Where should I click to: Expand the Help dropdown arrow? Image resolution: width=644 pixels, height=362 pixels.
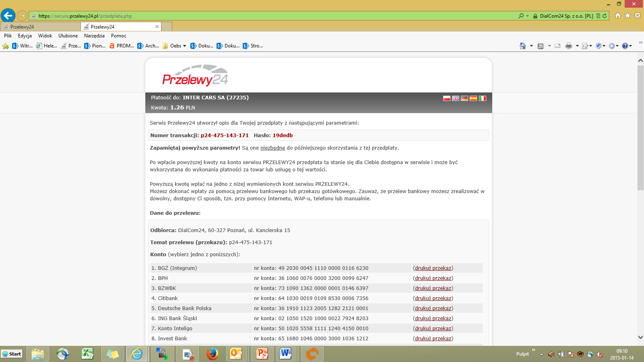tap(630, 46)
